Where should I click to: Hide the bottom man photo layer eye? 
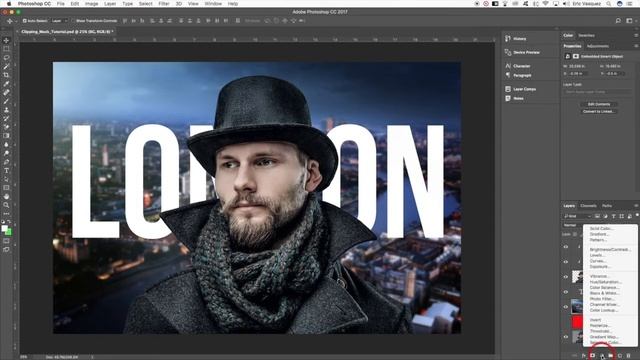point(566,337)
